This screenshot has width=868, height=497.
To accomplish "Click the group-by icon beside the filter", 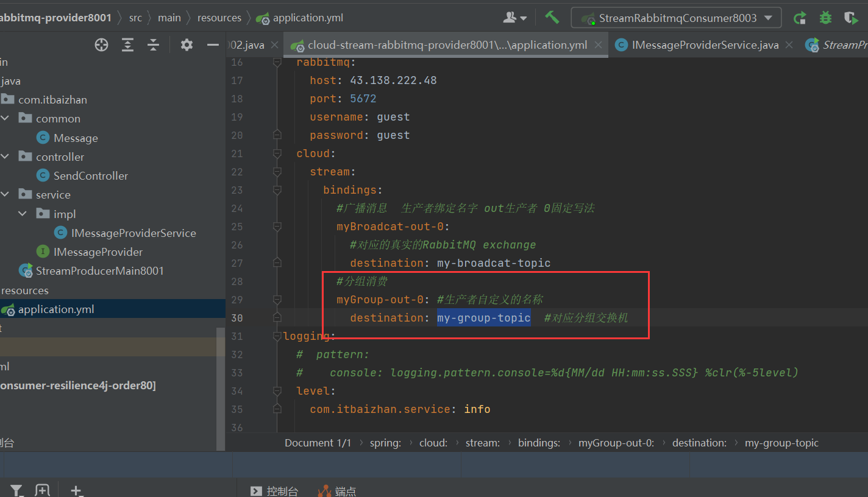I will tap(42, 490).
